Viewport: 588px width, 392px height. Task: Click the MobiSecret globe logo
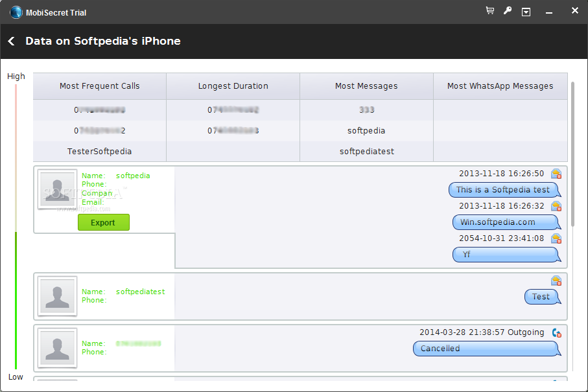point(16,12)
